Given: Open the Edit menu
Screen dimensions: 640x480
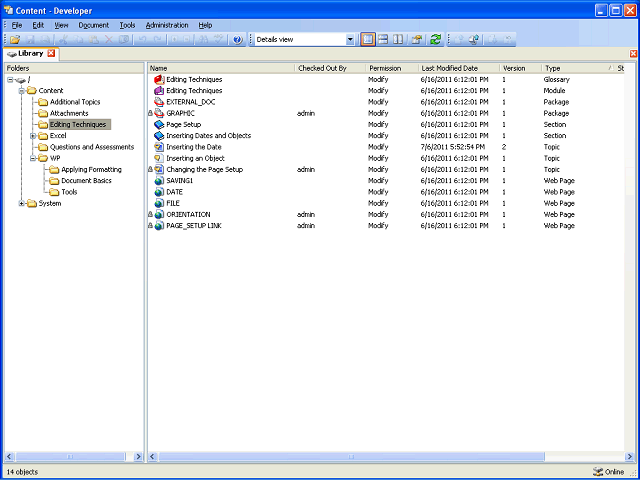Looking at the screenshot, I should (38, 25).
